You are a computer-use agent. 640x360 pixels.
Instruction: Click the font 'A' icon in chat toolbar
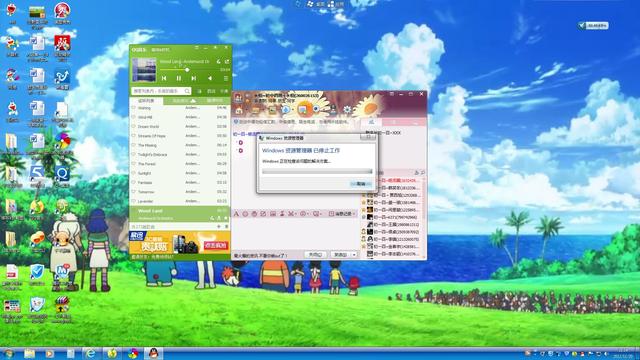tap(236, 214)
